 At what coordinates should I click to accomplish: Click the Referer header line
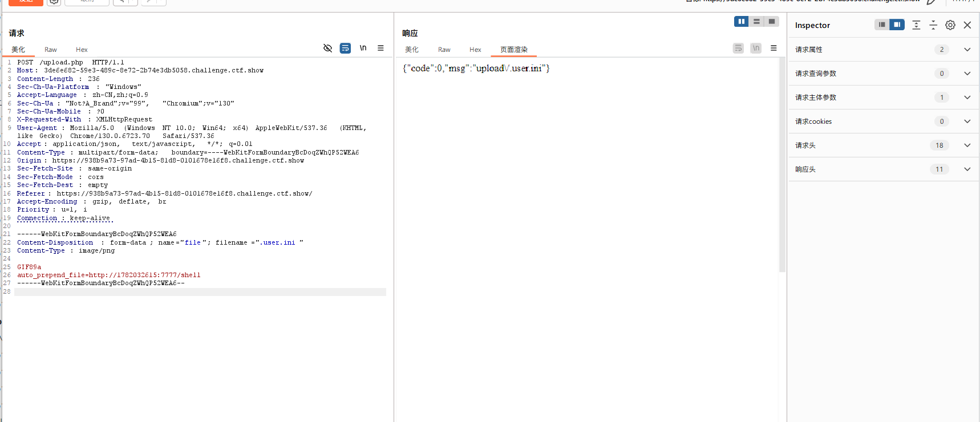coord(165,193)
